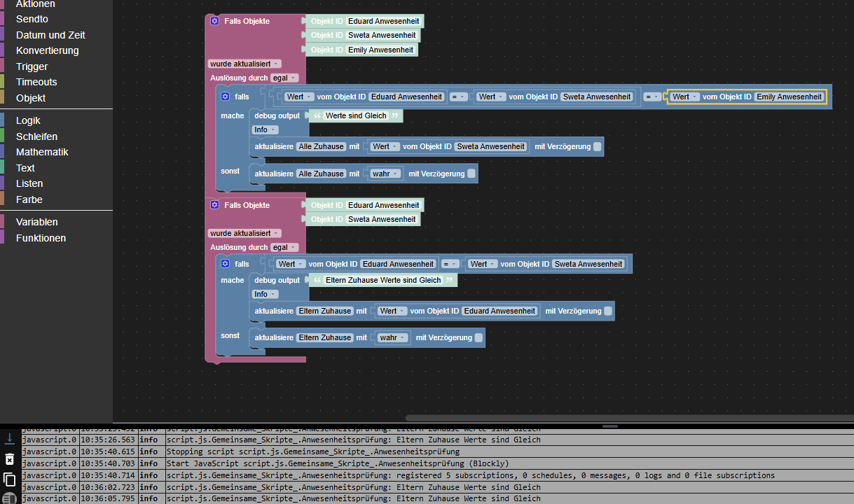Open second 'Auslösung durch egal' dropdown

coord(284,247)
